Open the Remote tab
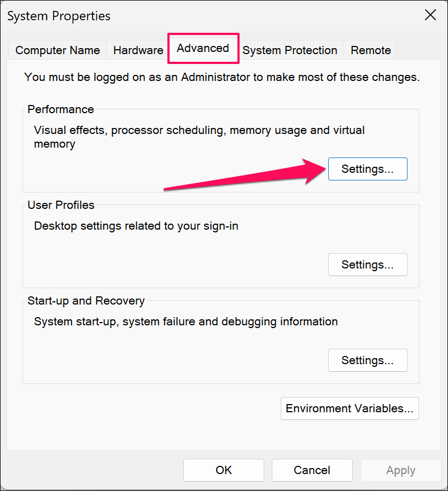The image size is (448, 491). click(x=370, y=50)
